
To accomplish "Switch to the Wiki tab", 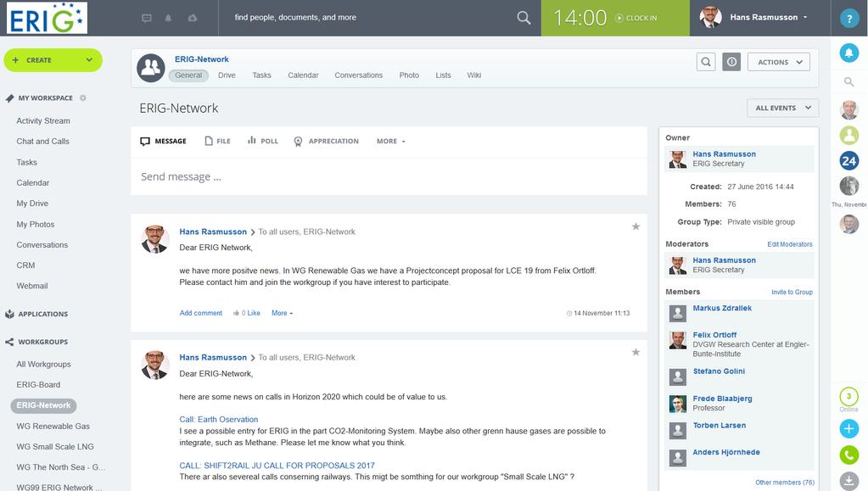I will [x=473, y=75].
